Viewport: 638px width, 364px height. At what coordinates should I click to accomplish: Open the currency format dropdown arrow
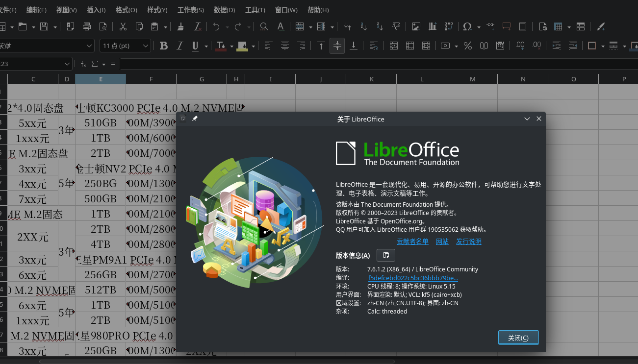[x=456, y=46]
